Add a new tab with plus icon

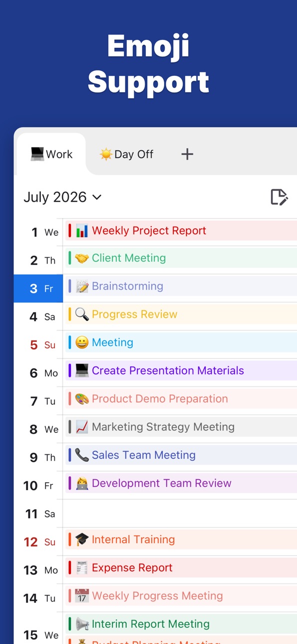click(187, 154)
